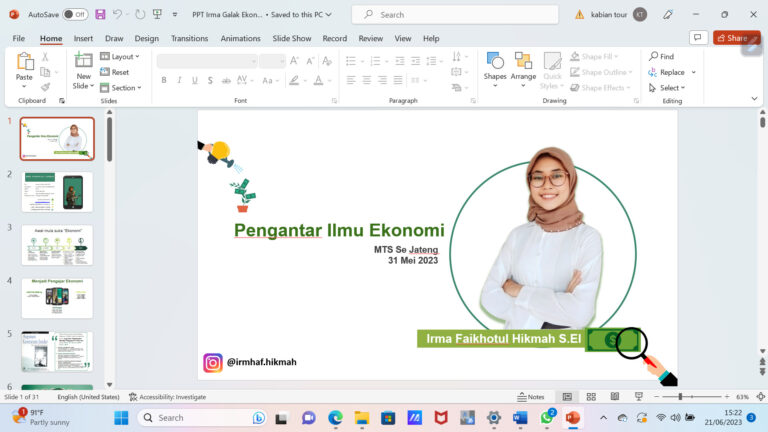Click the Arrange button in the Drawing group

click(523, 66)
